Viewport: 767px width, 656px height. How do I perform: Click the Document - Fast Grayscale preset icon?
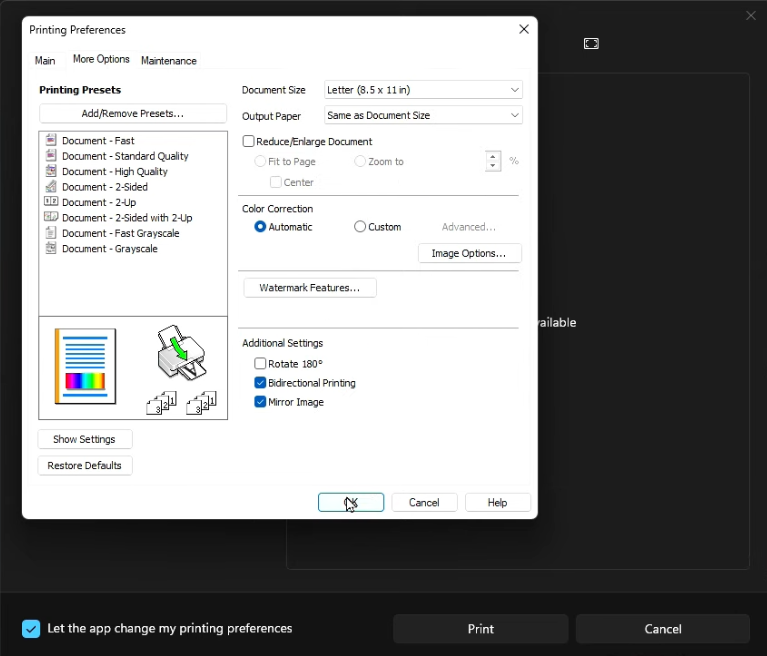tap(51, 233)
